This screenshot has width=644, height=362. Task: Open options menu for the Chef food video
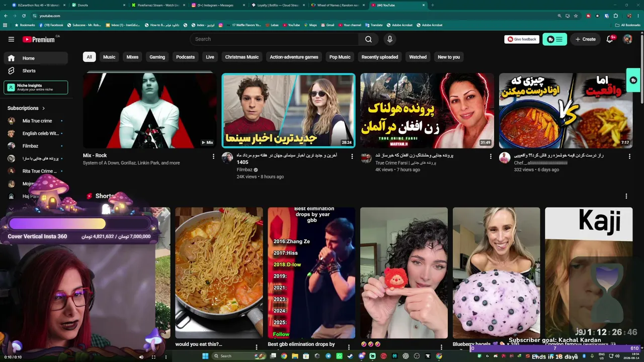pyautogui.click(x=629, y=156)
